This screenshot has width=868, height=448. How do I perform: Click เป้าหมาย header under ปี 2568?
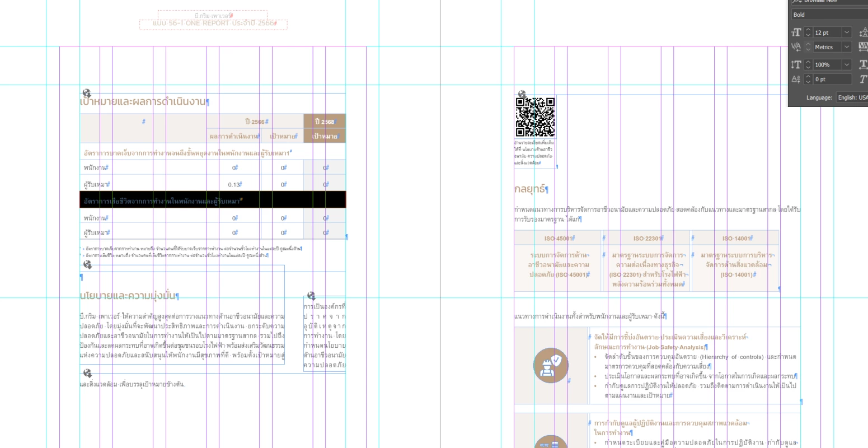coord(325,136)
